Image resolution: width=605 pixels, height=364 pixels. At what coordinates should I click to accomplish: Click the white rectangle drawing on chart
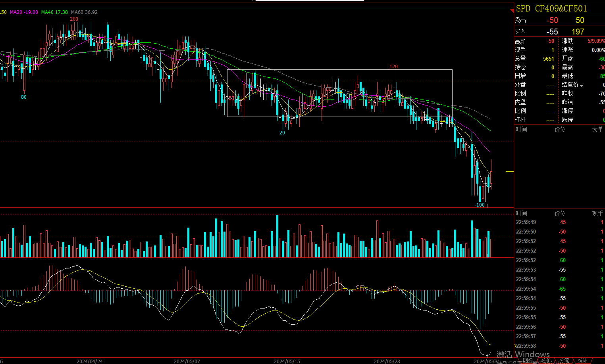tap(339, 70)
